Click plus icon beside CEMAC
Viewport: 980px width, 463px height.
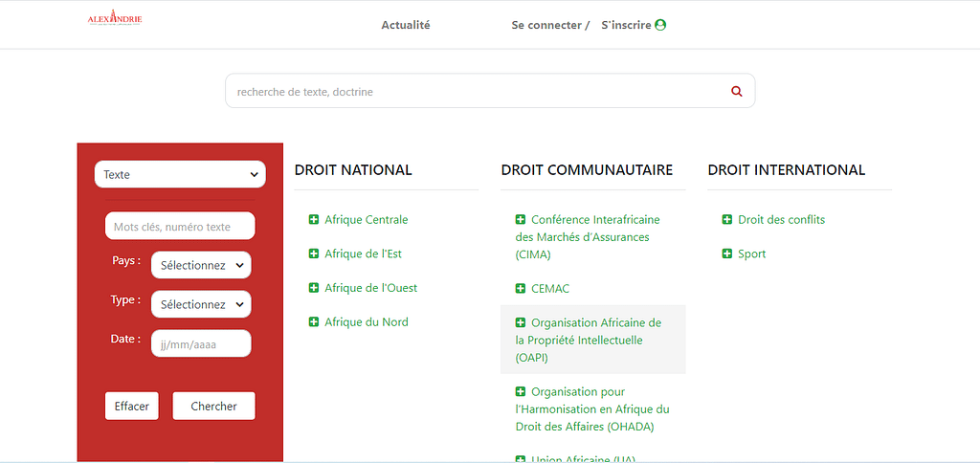(x=521, y=289)
